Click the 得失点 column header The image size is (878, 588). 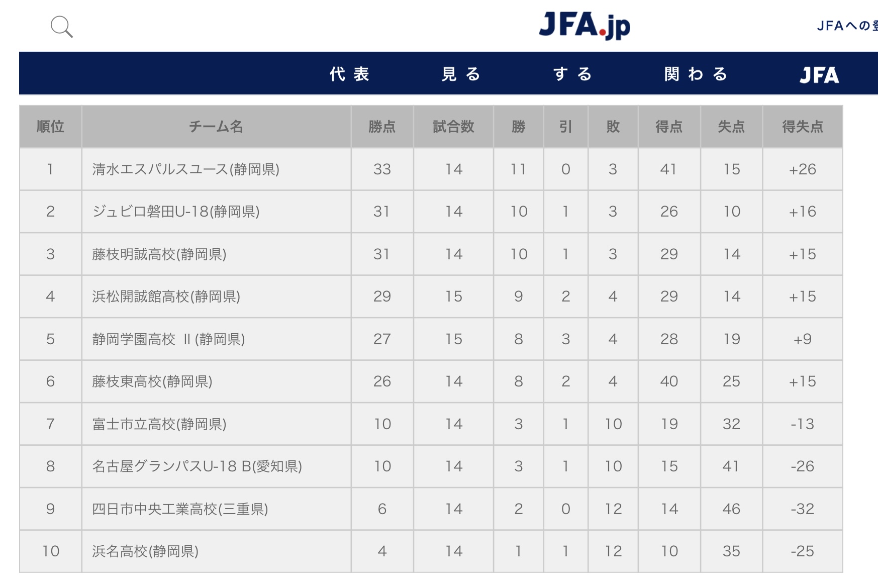[803, 127]
